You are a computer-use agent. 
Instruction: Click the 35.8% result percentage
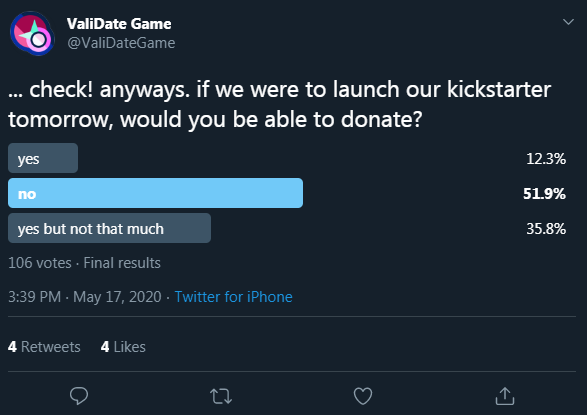pyautogui.click(x=546, y=229)
